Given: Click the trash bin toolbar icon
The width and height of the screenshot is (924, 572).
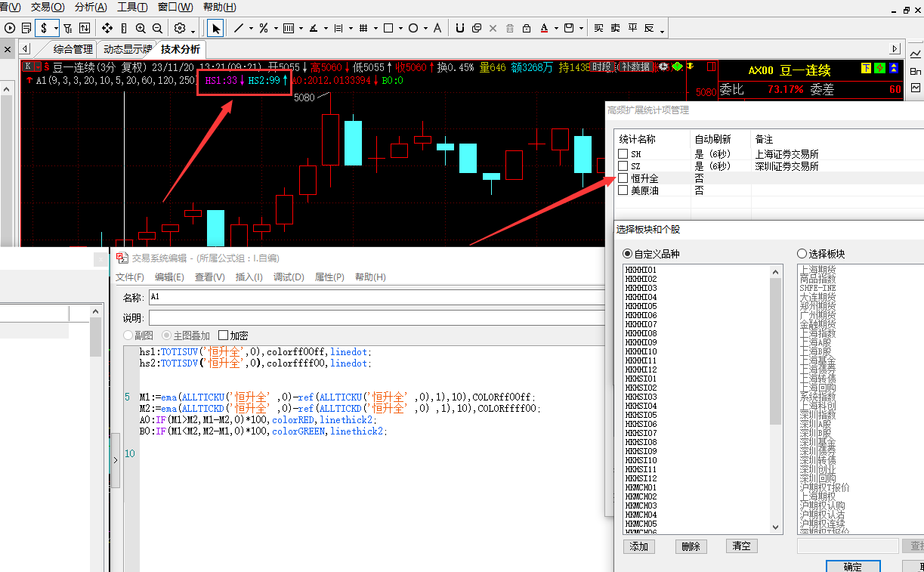Looking at the screenshot, I should (510, 28).
